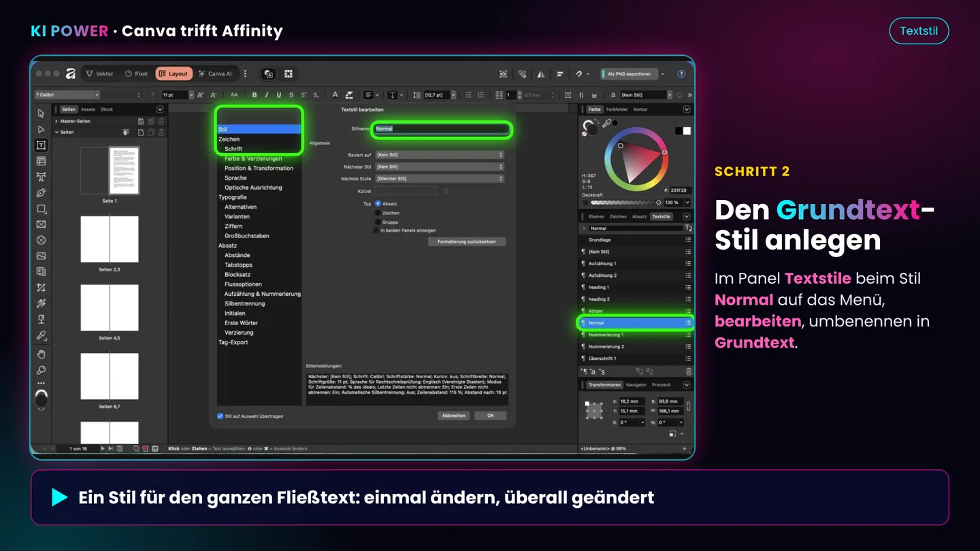Toggle Stil auf Auswahl übertragen checkbox
980x551 pixels.
pyautogui.click(x=220, y=416)
